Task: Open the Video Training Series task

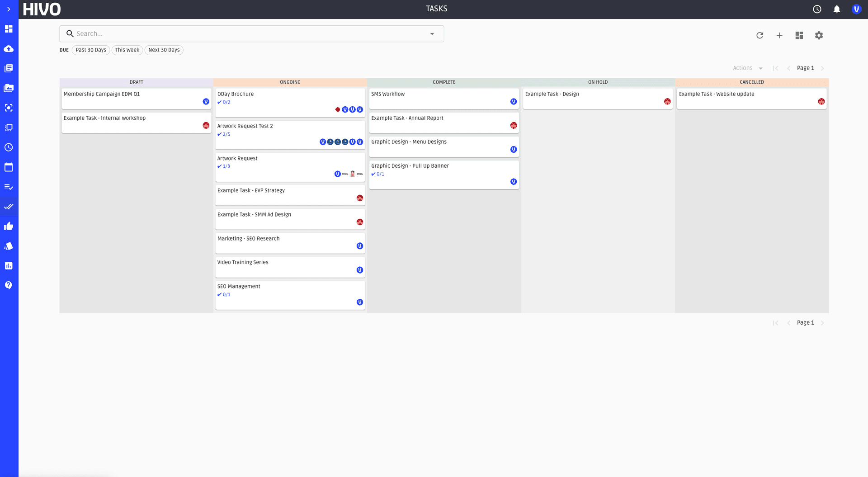Action: coord(290,267)
